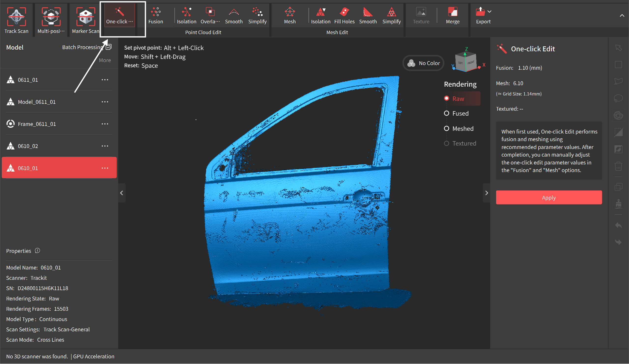Select the polygon selection tool
The width and height of the screenshot is (629, 364).
(618, 81)
